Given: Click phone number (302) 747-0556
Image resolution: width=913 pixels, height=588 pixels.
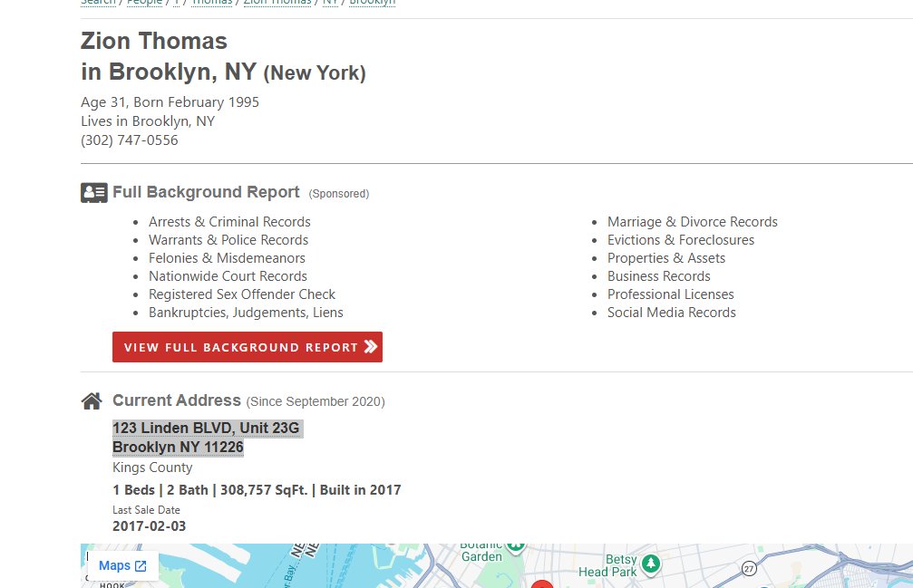Looking at the screenshot, I should point(130,140).
